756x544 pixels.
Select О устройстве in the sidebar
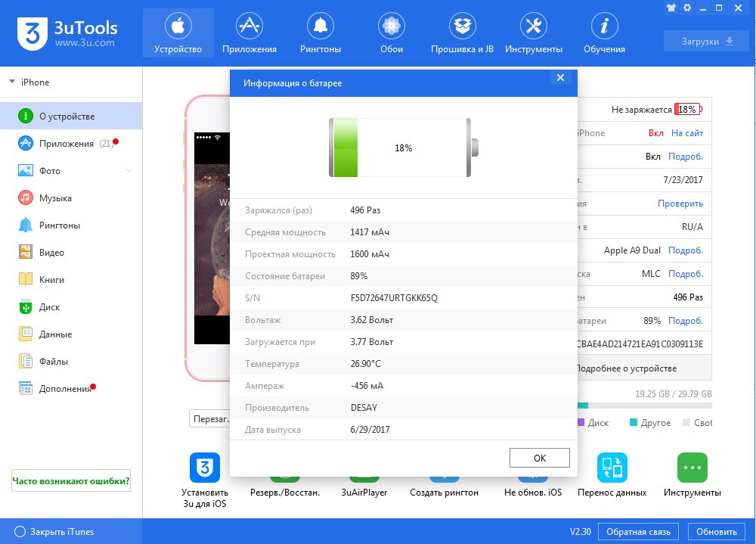pos(71,117)
